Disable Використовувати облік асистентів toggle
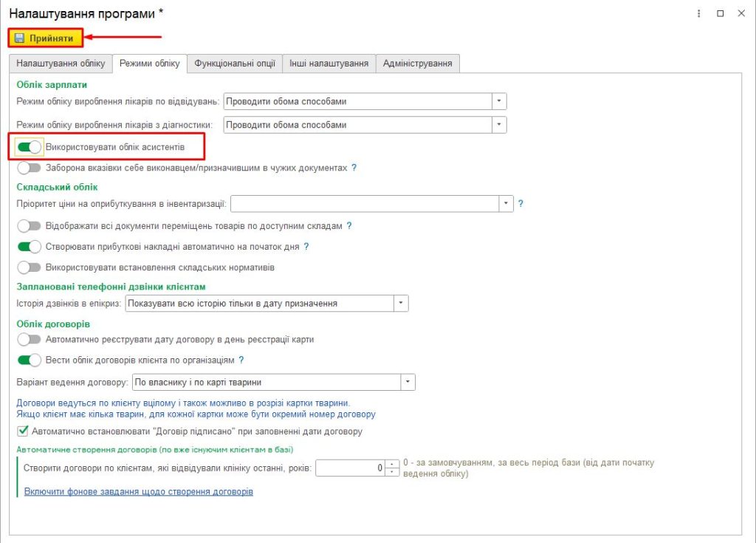756x543 pixels. [29, 147]
